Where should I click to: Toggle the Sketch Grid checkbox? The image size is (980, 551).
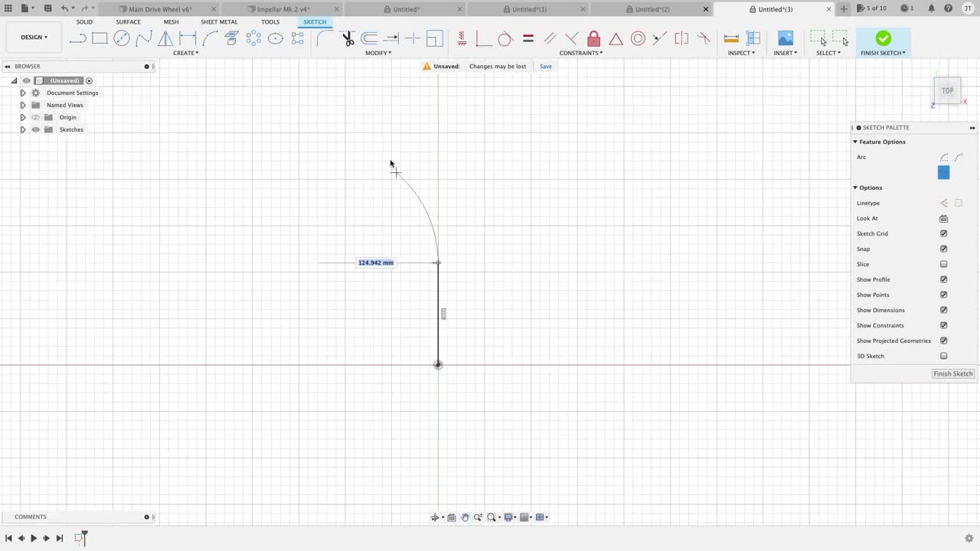(943, 233)
